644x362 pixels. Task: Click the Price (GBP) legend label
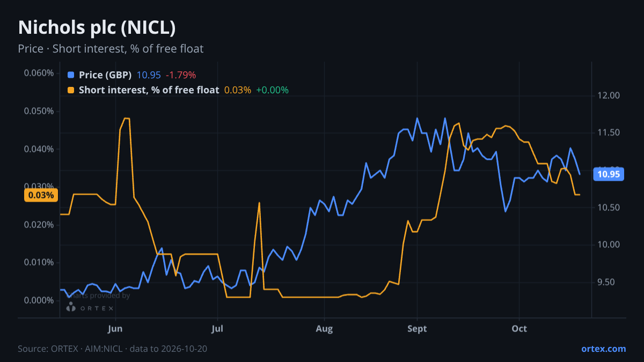pos(105,75)
